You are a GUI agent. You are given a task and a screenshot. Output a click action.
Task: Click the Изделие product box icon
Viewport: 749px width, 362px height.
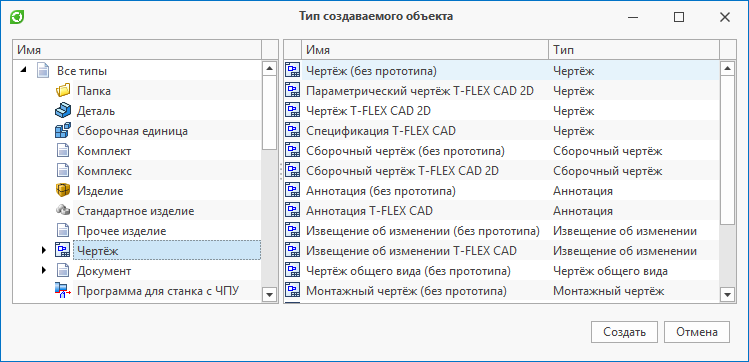coord(63,191)
